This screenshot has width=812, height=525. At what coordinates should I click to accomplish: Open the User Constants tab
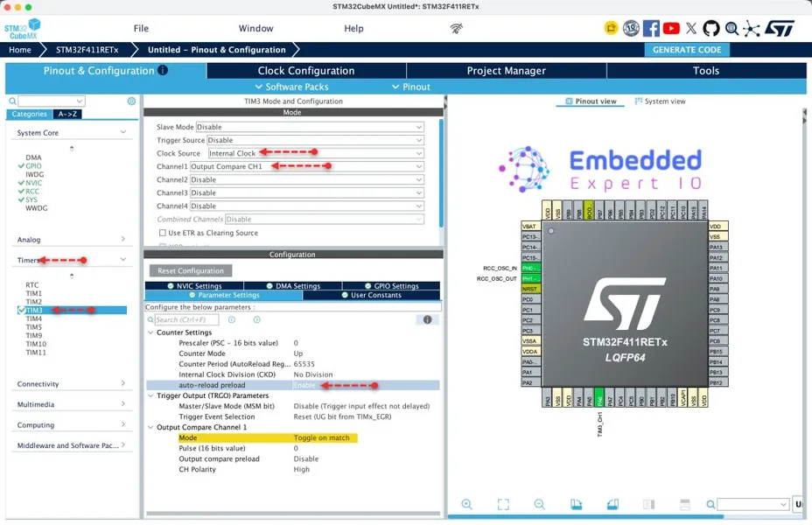point(371,295)
